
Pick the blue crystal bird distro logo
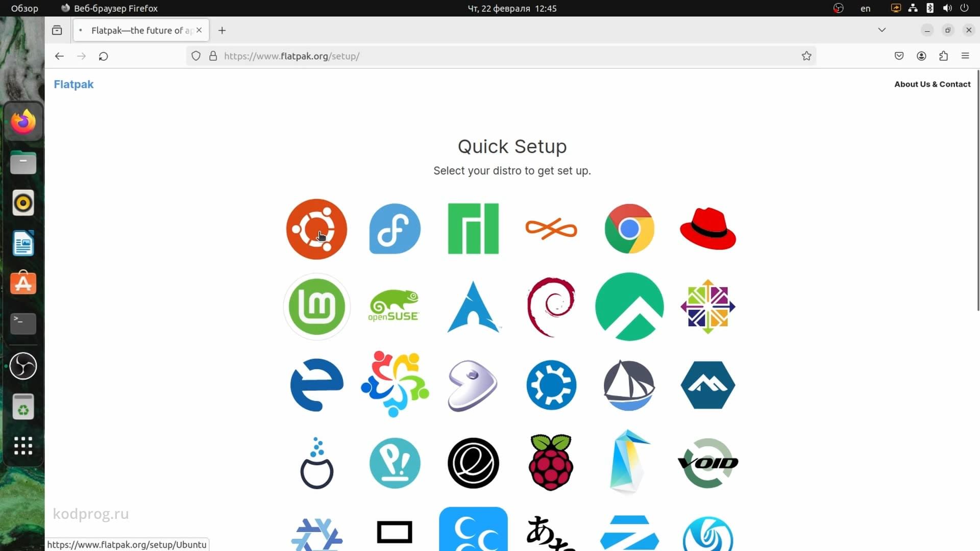click(629, 462)
